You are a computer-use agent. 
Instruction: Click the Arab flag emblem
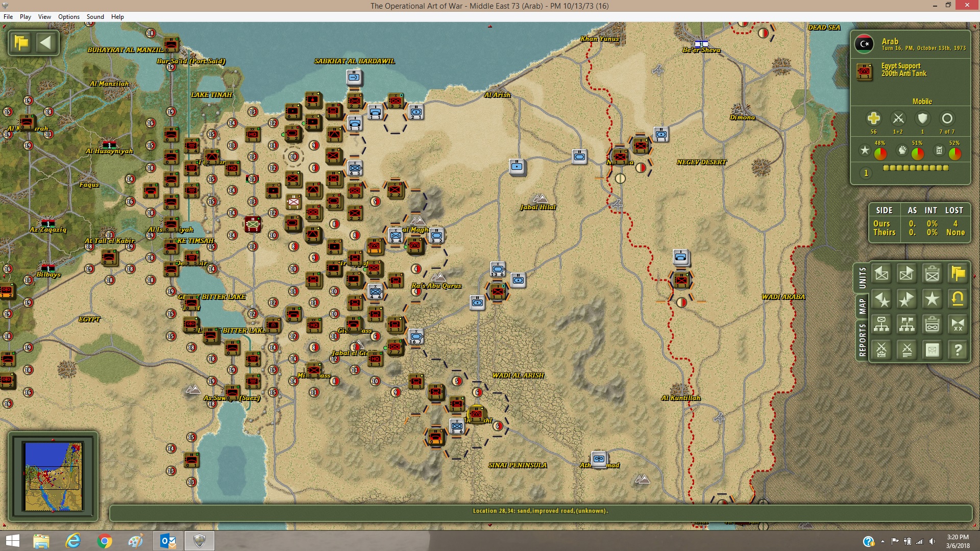864,44
